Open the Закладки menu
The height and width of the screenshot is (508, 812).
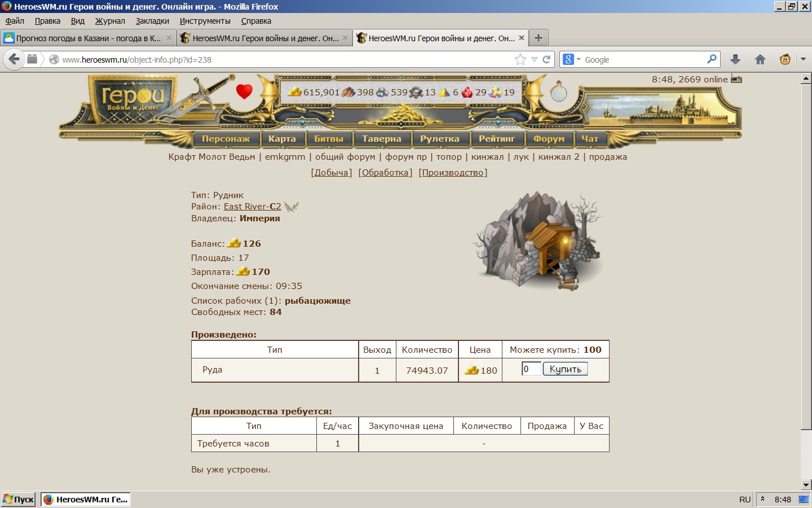click(x=152, y=21)
